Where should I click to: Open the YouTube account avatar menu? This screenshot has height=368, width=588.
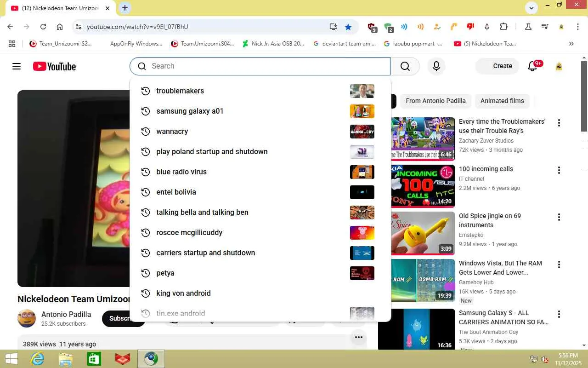coord(559,66)
